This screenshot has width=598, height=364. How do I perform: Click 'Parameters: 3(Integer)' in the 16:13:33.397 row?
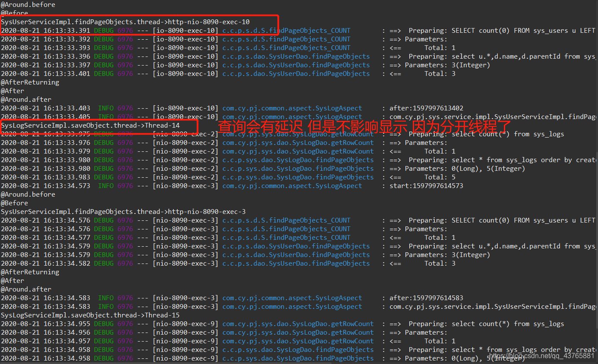(448, 65)
